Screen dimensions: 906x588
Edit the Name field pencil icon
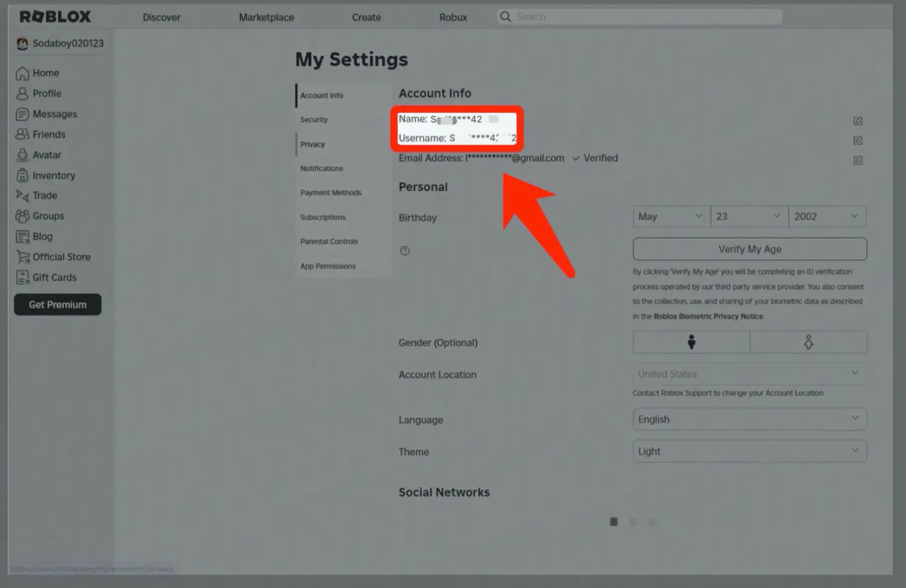858,121
